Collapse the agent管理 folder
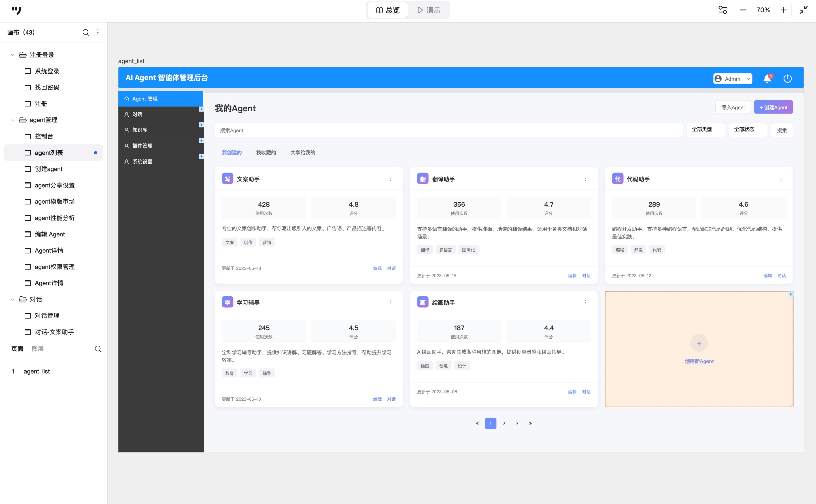 [x=13, y=120]
